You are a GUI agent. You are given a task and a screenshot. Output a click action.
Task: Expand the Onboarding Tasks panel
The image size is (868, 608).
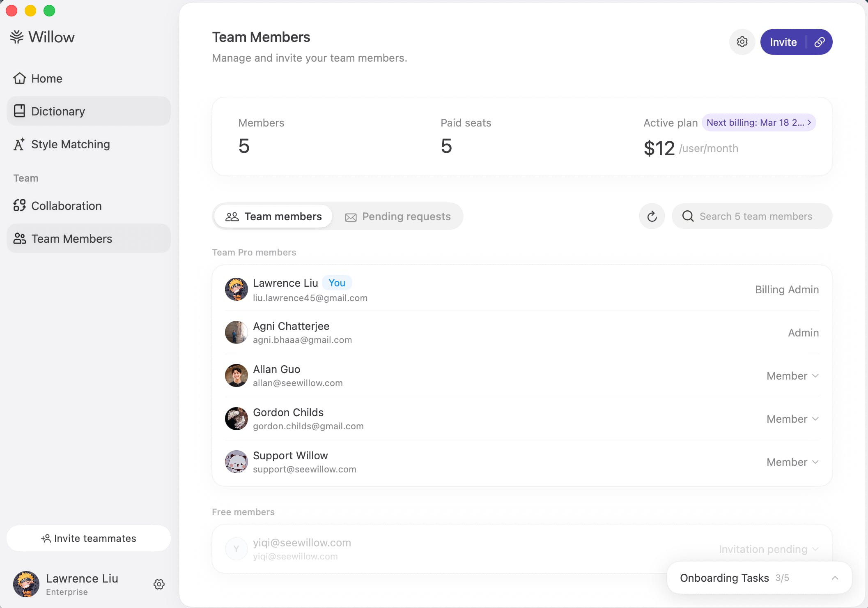(x=834, y=578)
